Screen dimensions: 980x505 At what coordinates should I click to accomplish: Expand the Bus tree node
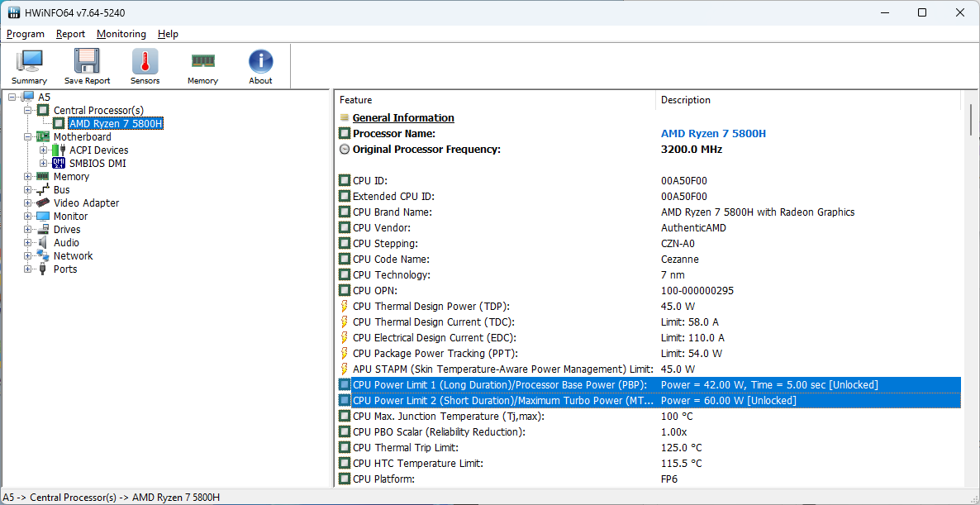(27, 189)
